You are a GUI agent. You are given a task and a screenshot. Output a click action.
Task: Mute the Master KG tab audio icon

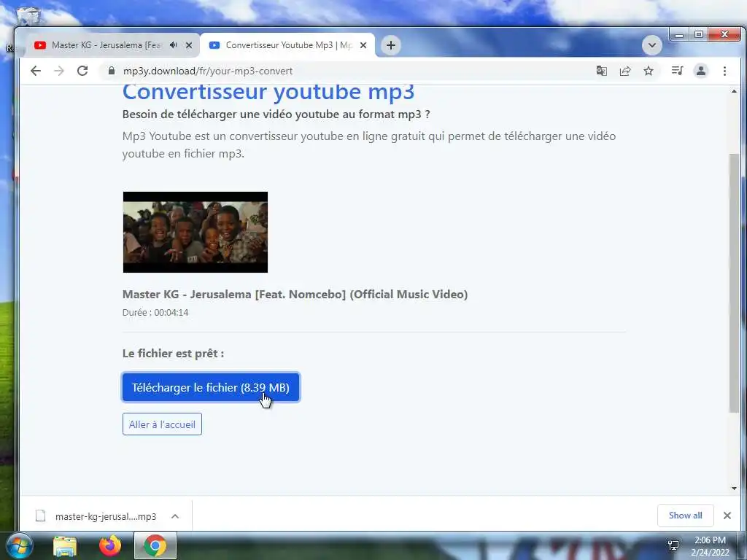[x=174, y=44]
